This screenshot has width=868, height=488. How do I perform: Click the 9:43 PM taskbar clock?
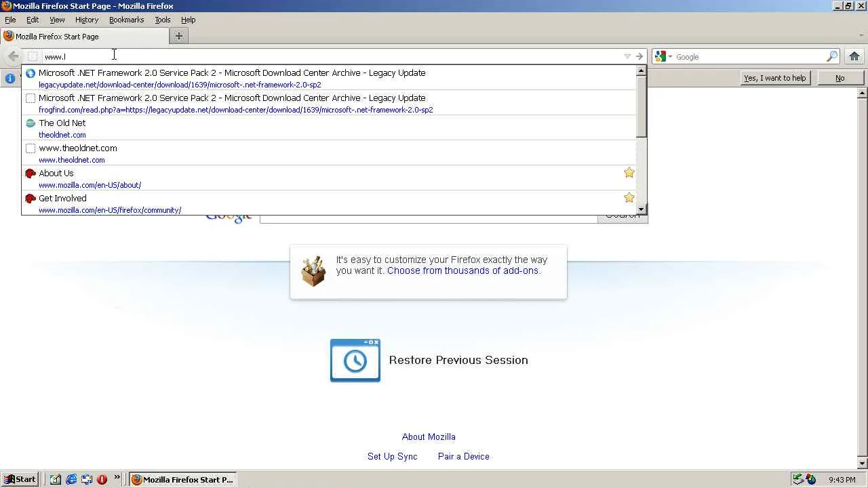point(842,480)
